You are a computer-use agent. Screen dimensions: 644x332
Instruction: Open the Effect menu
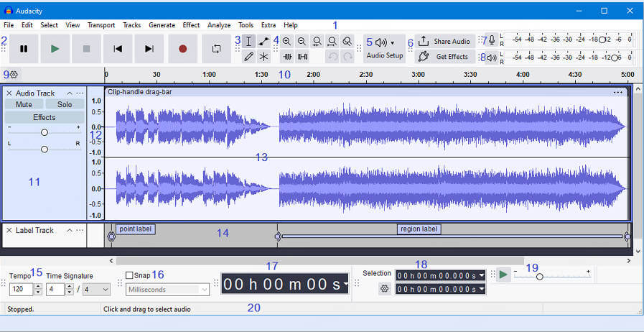click(x=192, y=25)
